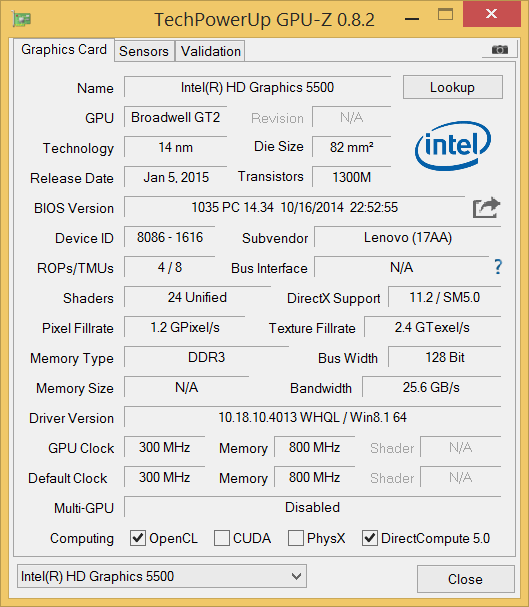Minimize the GPU-Z window
This screenshot has height=607, width=529.
(412, 19)
